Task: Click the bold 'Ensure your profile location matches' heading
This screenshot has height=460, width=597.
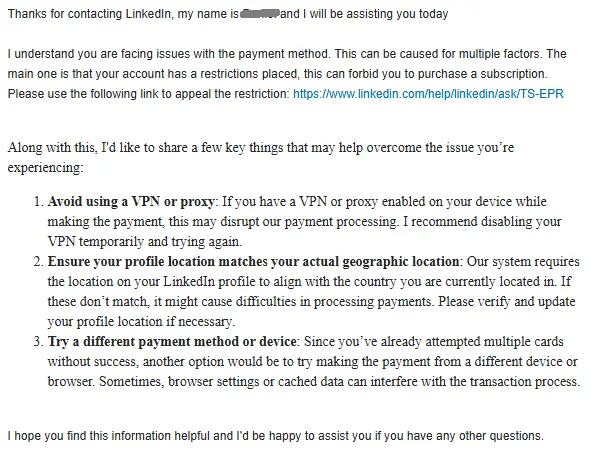Action: click(x=253, y=262)
